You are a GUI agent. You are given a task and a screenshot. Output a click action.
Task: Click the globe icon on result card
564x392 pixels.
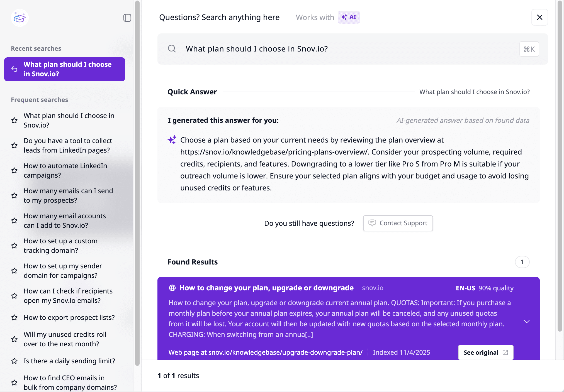(x=172, y=288)
